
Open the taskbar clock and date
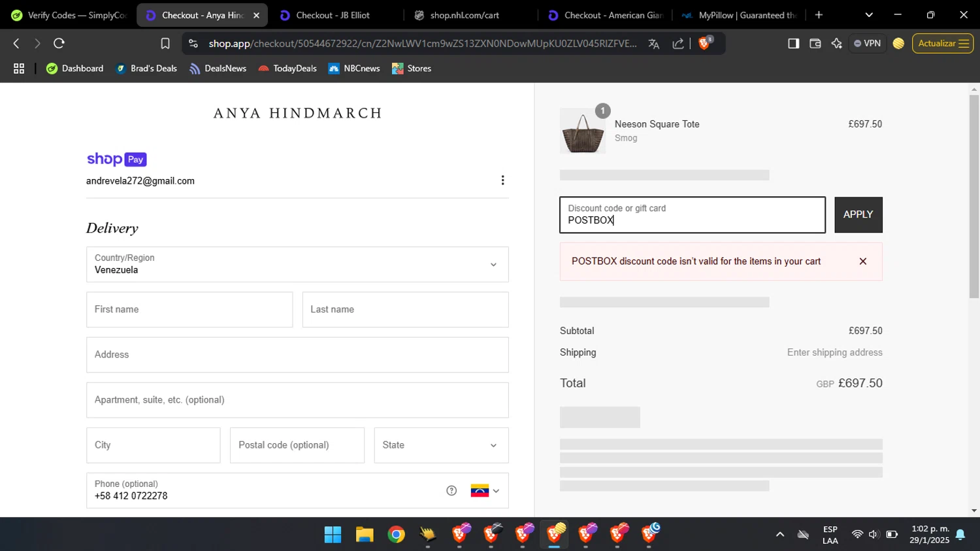click(x=930, y=535)
